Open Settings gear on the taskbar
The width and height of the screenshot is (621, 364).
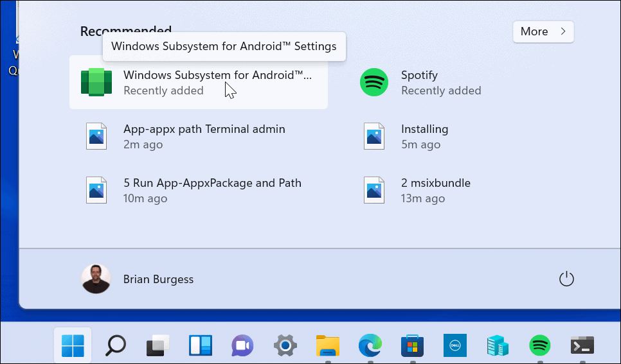pos(285,346)
